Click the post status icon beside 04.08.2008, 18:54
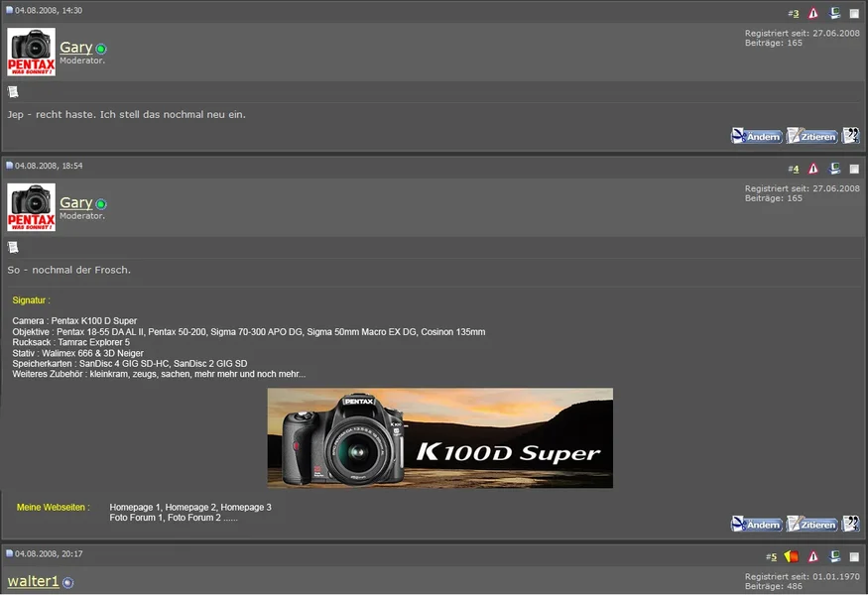Image resolution: width=868 pixels, height=595 pixels. [x=9, y=166]
